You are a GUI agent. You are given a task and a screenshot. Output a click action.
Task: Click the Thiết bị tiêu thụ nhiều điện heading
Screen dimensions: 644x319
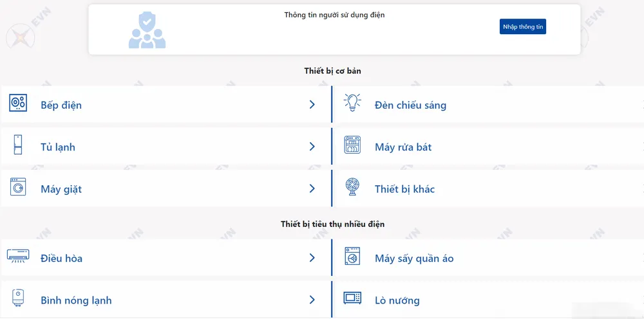click(x=333, y=224)
